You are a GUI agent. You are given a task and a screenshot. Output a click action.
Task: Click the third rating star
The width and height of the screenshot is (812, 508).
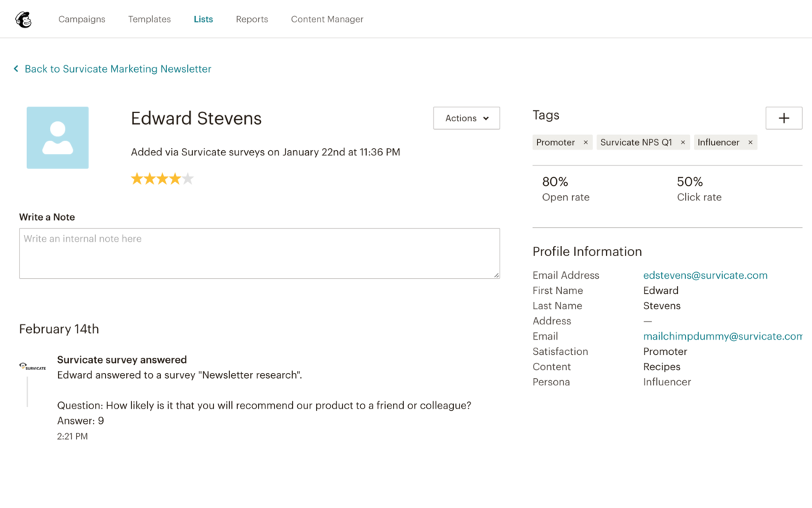162,179
